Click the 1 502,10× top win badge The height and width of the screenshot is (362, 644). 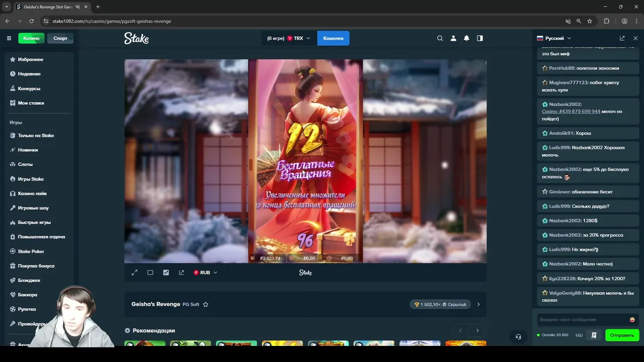coord(440,304)
